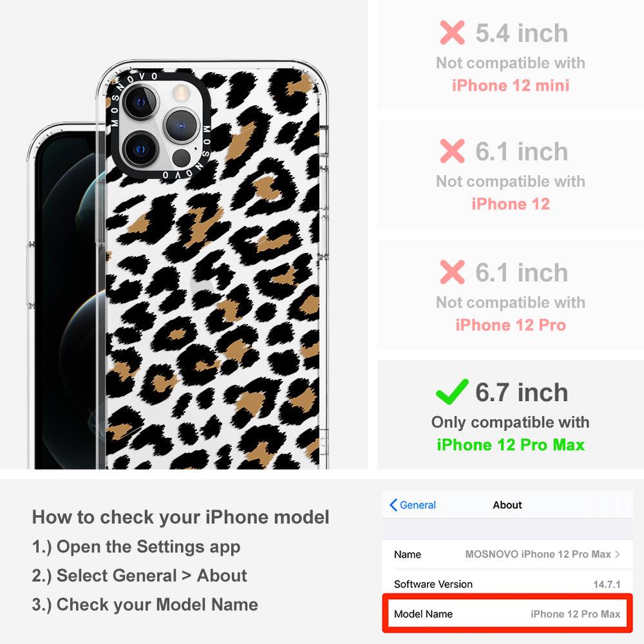Click the red X above iPhone 12 Pro text
The height and width of the screenshot is (644, 644).
click(x=452, y=272)
